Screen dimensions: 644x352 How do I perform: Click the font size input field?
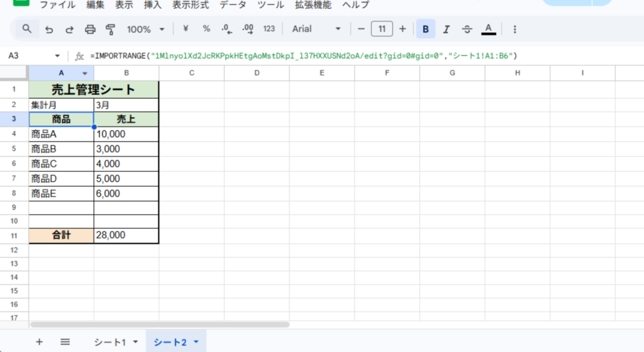point(382,29)
